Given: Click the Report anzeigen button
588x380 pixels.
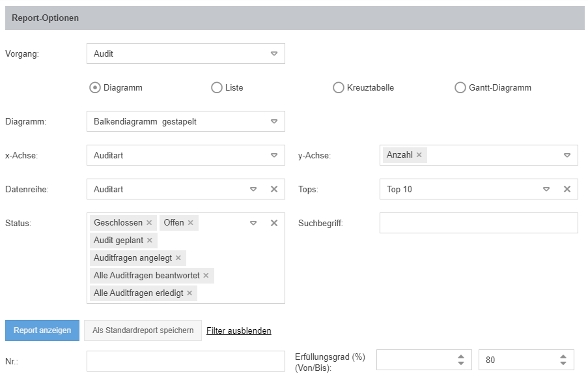Looking at the screenshot, I should [x=42, y=330].
